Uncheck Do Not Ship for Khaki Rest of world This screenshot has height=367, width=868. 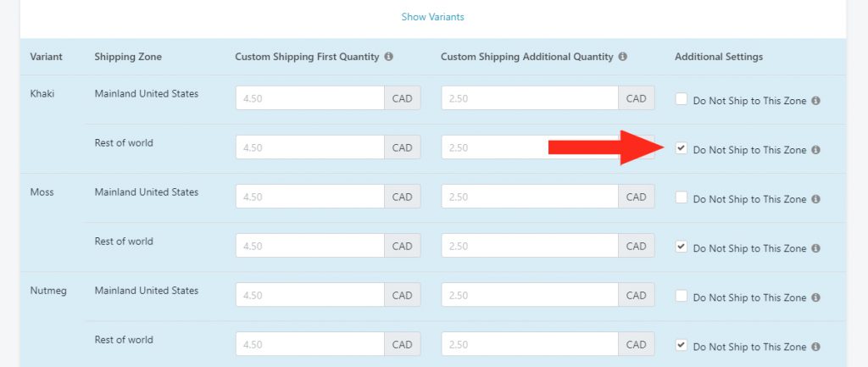pyautogui.click(x=682, y=148)
